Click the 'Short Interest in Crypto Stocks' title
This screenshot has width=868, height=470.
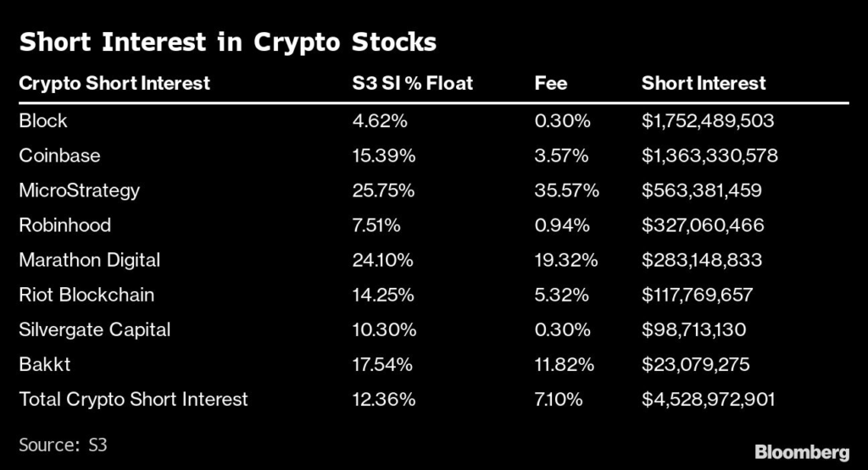227,42
